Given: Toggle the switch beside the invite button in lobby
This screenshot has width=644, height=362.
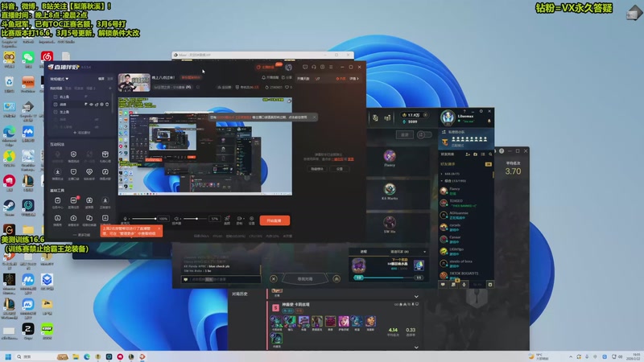Looking at the screenshot, I should [424, 134].
